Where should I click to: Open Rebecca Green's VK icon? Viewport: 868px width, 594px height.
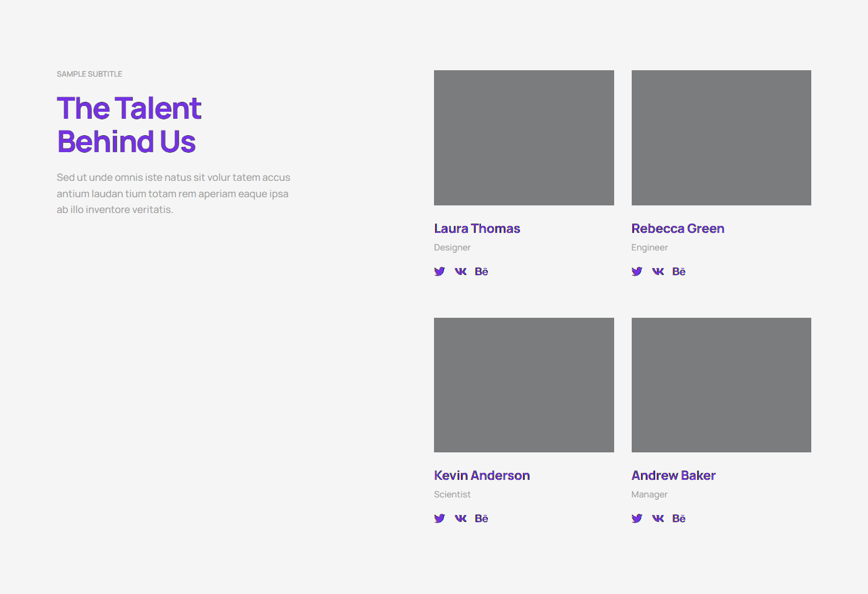658,272
